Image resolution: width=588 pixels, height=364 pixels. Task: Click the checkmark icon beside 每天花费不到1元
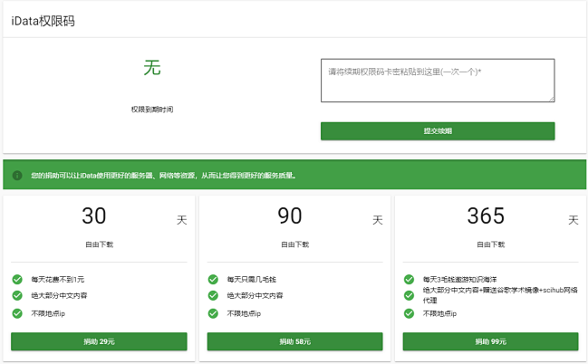17,279
